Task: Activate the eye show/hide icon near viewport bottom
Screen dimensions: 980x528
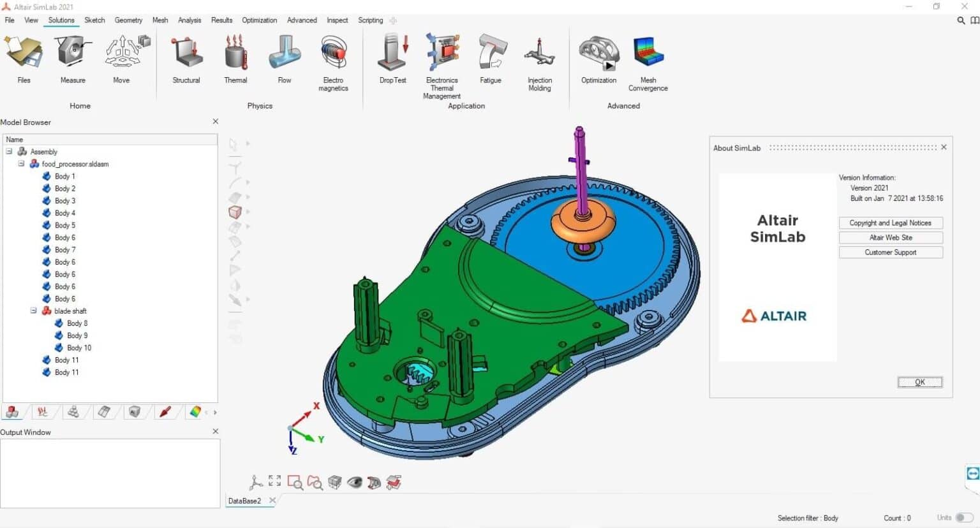Action: (x=355, y=482)
